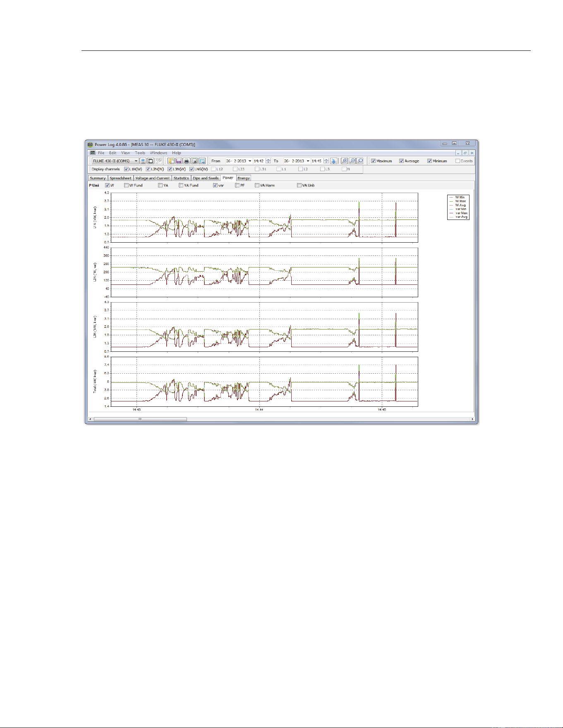This screenshot has height=728, width=563.
Task: Switch to the Spreadsheet tab
Action: [120, 178]
